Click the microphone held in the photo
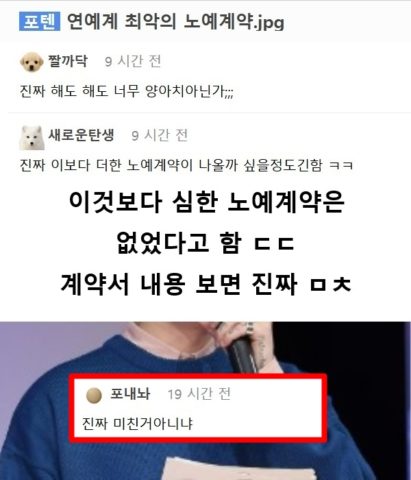 (244, 353)
